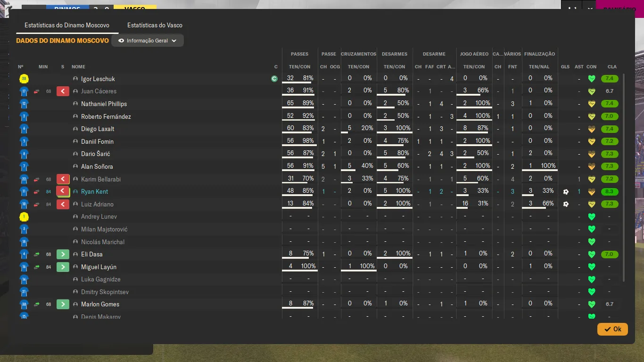
Task: Click Marlon Gomes' green substituted-on arrow
Action: pyautogui.click(x=63, y=304)
